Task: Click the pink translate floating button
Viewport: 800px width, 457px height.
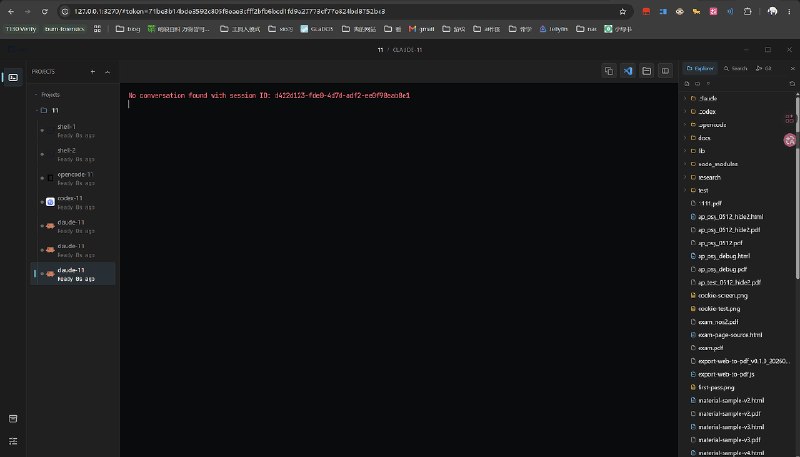Action: click(790, 140)
